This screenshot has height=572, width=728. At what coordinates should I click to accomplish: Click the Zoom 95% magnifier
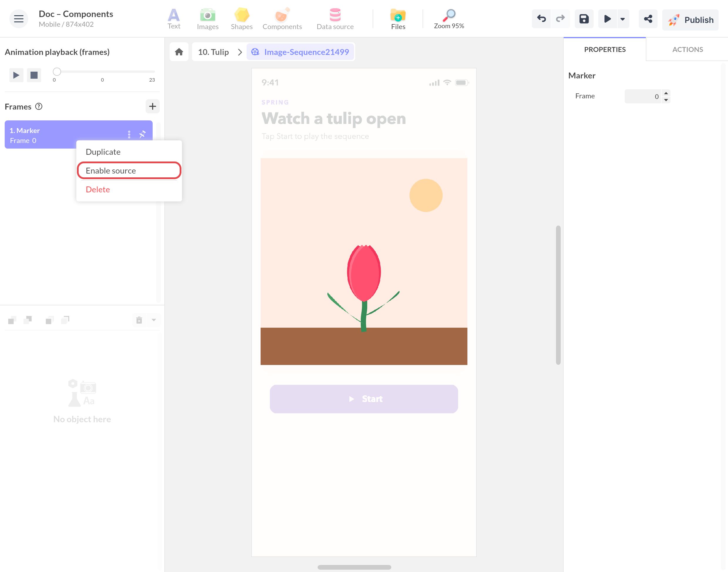click(449, 19)
